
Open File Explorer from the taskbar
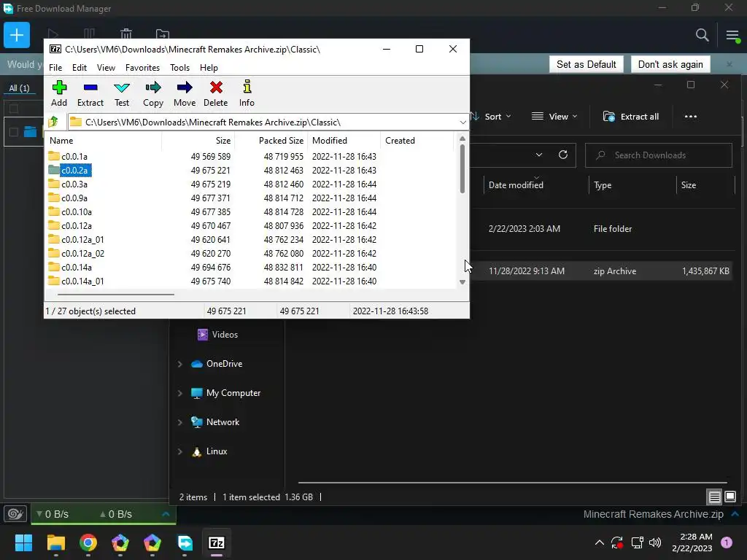[x=56, y=542]
